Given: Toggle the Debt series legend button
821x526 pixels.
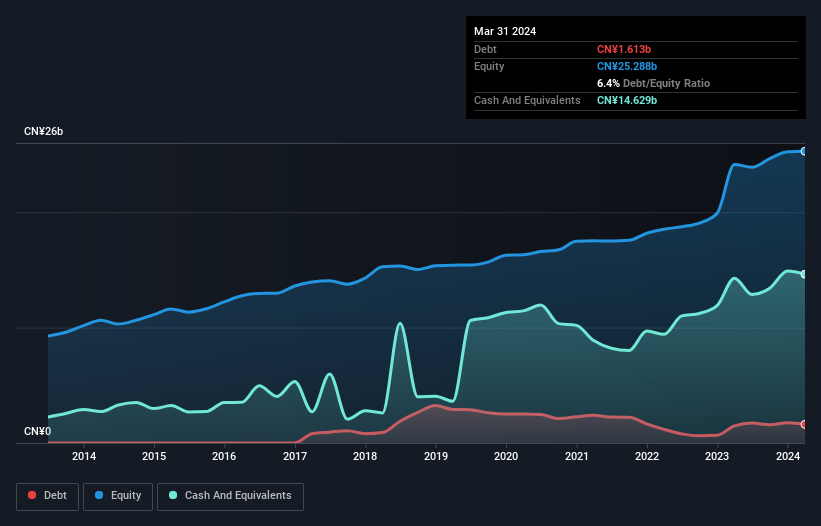Looking at the screenshot, I should (x=48, y=496).
